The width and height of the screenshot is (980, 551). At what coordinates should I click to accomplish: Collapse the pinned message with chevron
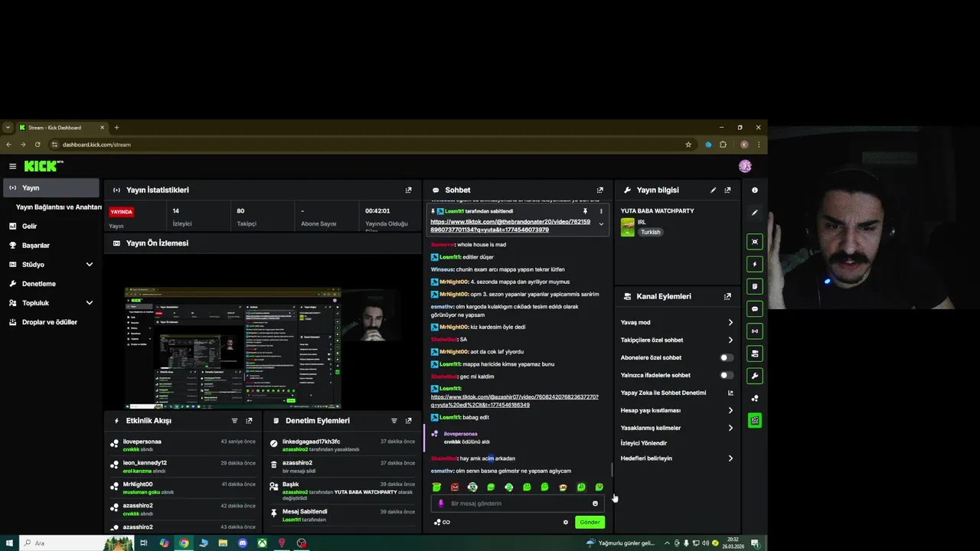pos(601,224)
